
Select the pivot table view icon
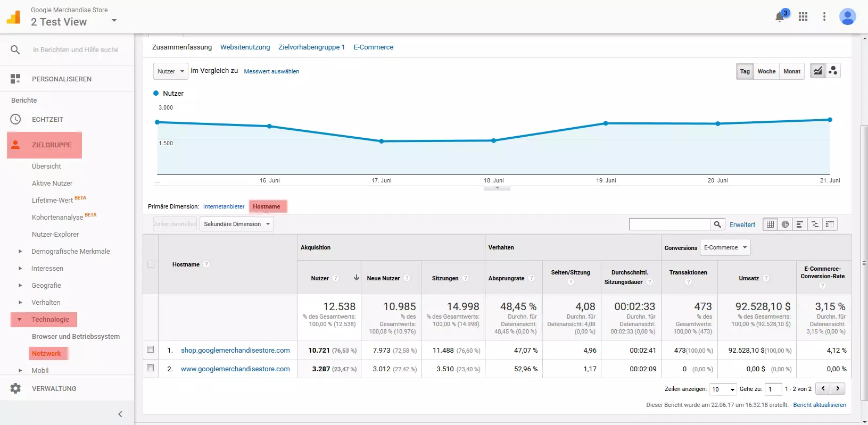tap(830, 224)
